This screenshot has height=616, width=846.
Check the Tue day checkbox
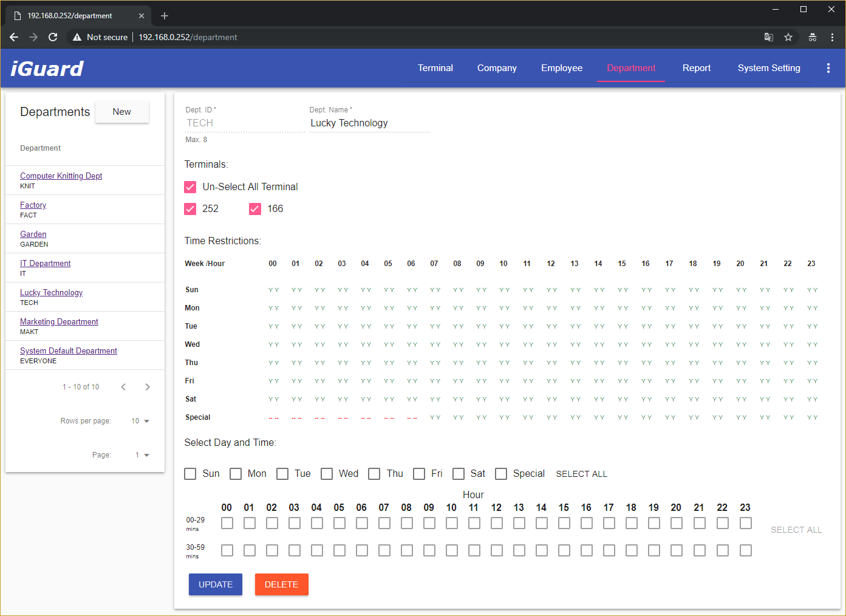[282, 474]
